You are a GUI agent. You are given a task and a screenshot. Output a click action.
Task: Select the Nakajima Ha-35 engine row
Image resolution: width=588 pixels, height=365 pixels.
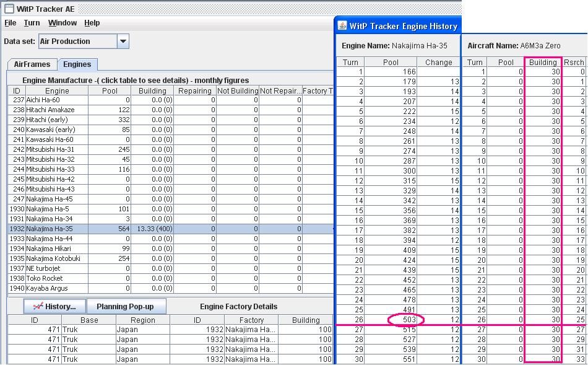coord(171,229)
